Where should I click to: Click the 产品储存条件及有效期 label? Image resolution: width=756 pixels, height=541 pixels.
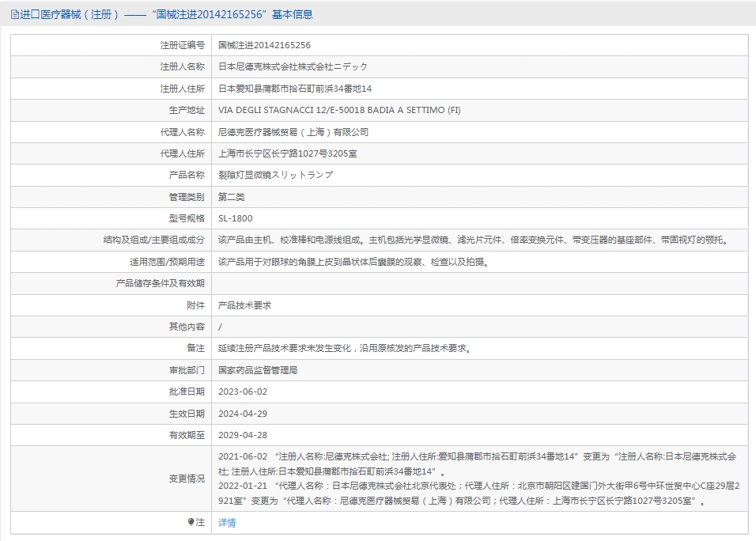[x=160, y=283]
